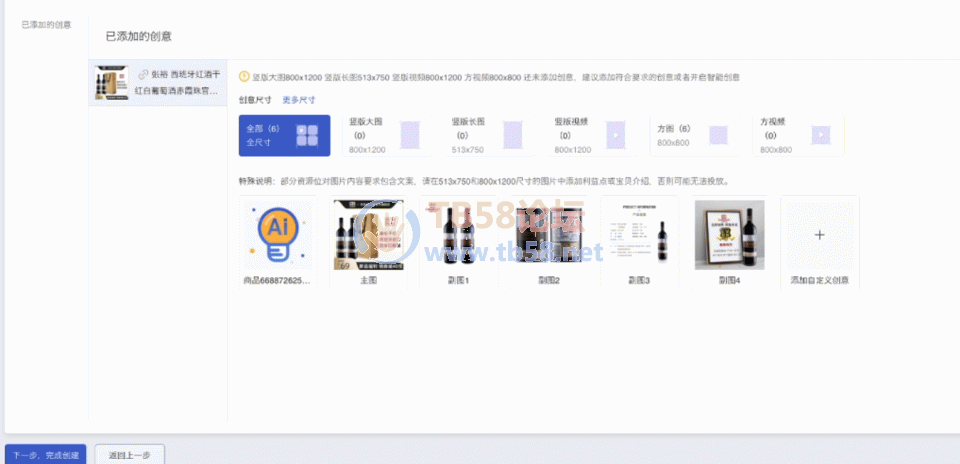This screenshot has width=960, height=464.
Task: Click the grid icon in 全部 全尺寸 card
Action: point(307,136)
